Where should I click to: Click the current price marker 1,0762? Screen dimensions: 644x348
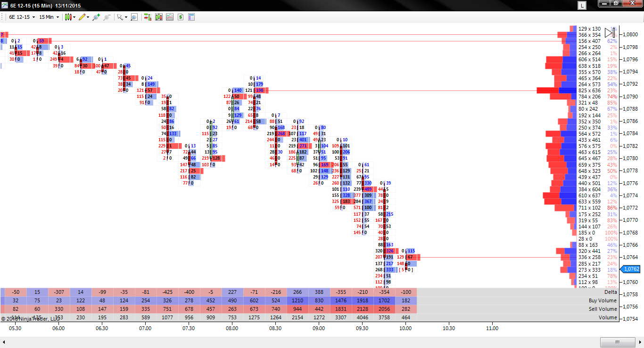click(x=630, y=269)
